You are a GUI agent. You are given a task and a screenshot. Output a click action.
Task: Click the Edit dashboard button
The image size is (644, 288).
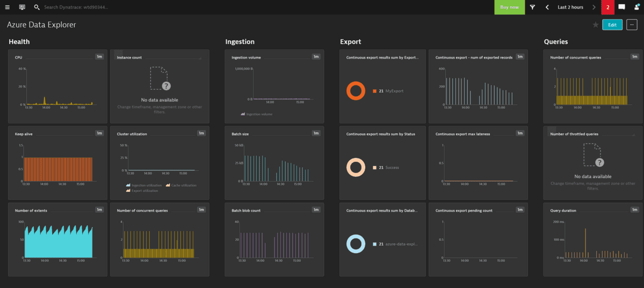click(x=612, y=25)
